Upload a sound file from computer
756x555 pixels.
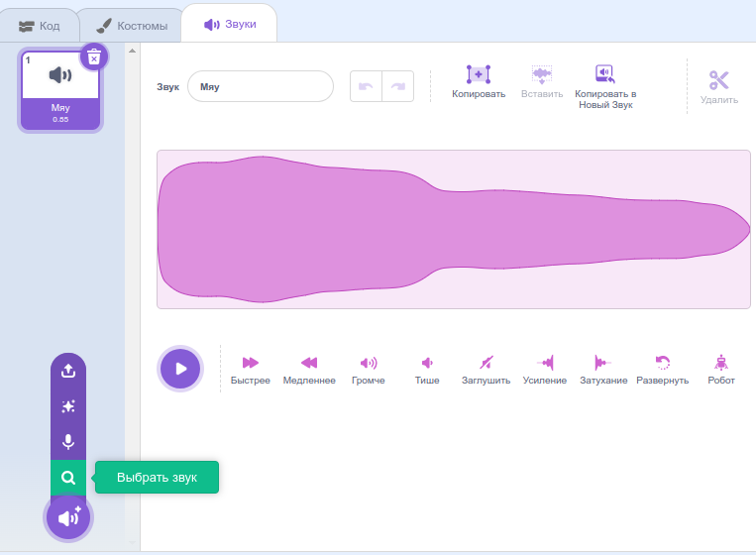[x=68, y=371]
